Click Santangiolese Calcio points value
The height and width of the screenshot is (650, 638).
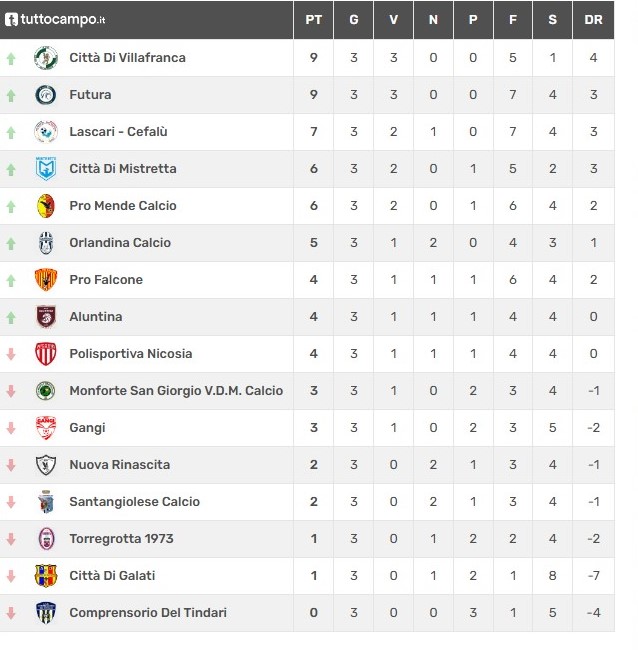(314, 502)
